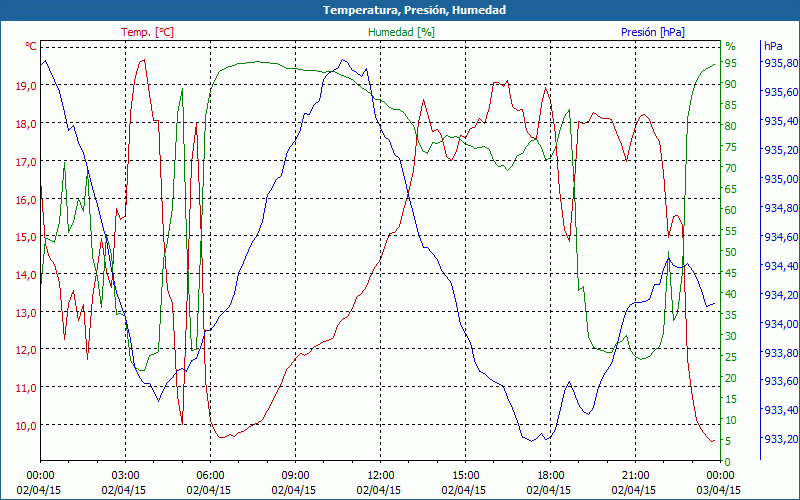
Task: Click the blue 'hPa' axis unit label
Action: [773, 46]
